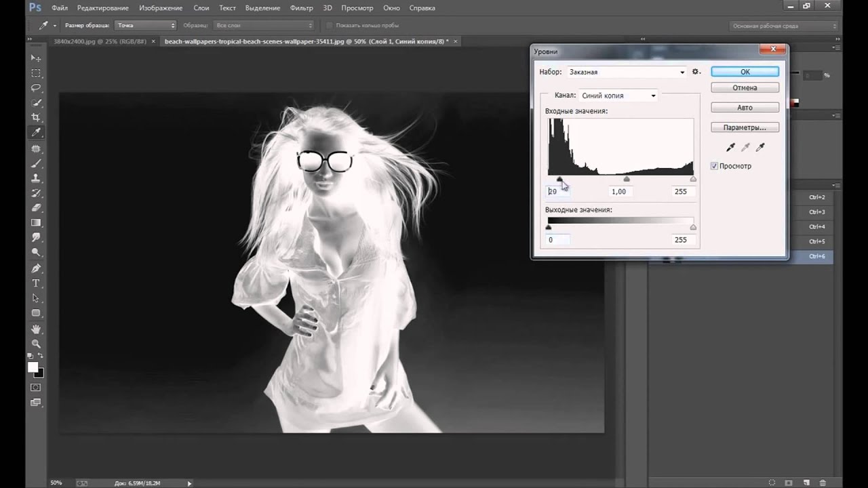The image size is (868, 488).
Task: Select the History Brush tool
Action: pyautogui.click(x=36, y=193)
